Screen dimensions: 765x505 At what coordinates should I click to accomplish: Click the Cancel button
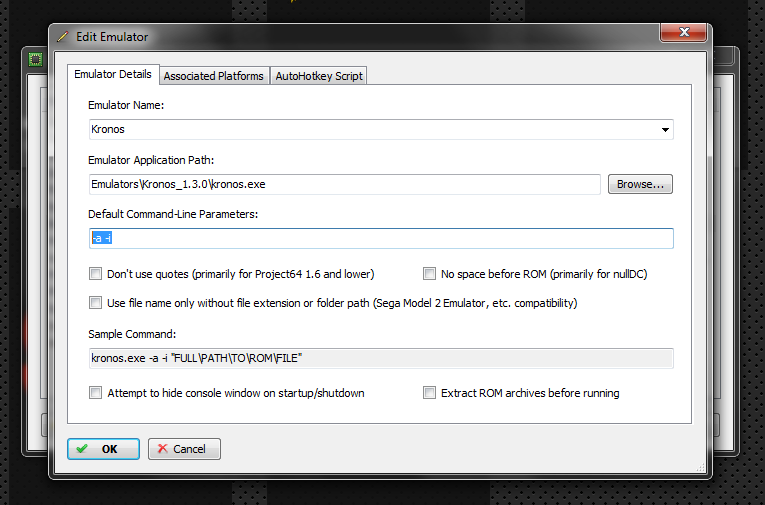pyautogui.click(x=184, y=449)
